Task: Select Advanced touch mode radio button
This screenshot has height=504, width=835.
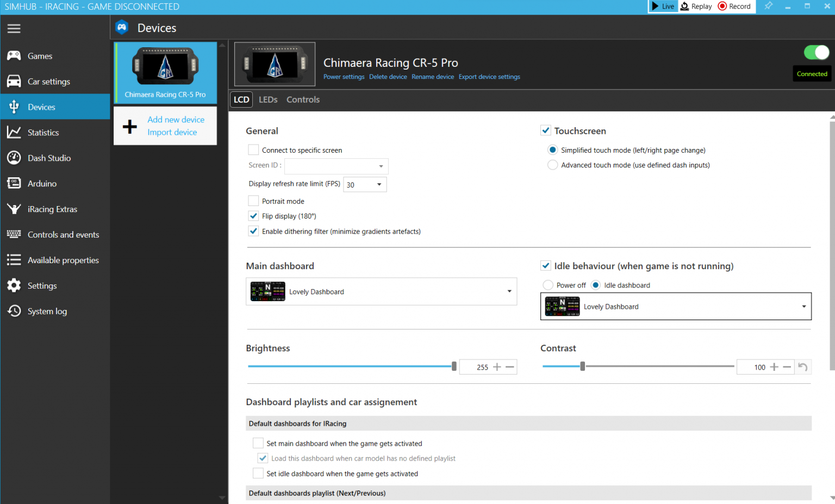Action: pos(552,165)
